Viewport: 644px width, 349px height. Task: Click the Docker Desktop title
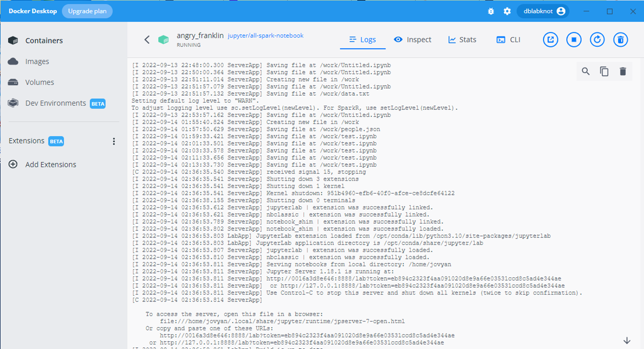tap(33, 11)
